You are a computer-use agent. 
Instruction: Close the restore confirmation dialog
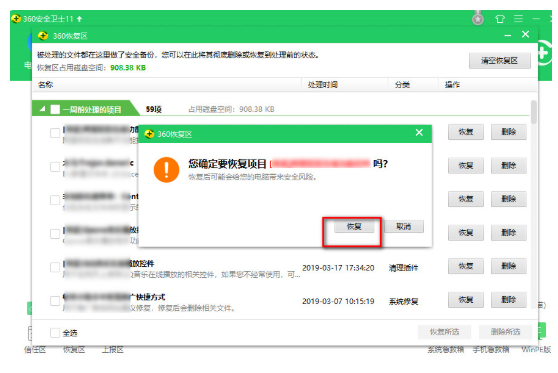[x=419, y=133]
